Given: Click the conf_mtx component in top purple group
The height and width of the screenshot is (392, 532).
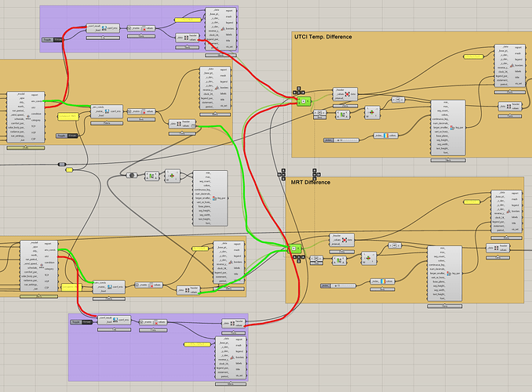Looking at the screenshot, I should pyautogui.click(x=101, y=28).
